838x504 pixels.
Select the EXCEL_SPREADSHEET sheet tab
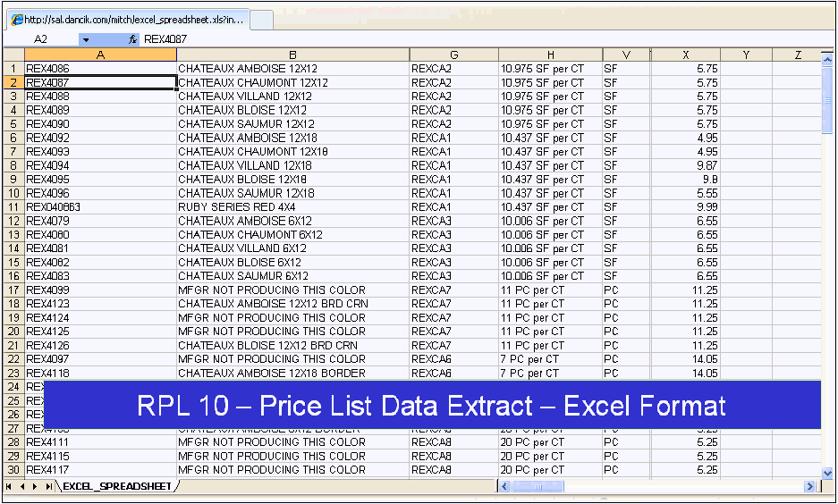coord(116,486)
